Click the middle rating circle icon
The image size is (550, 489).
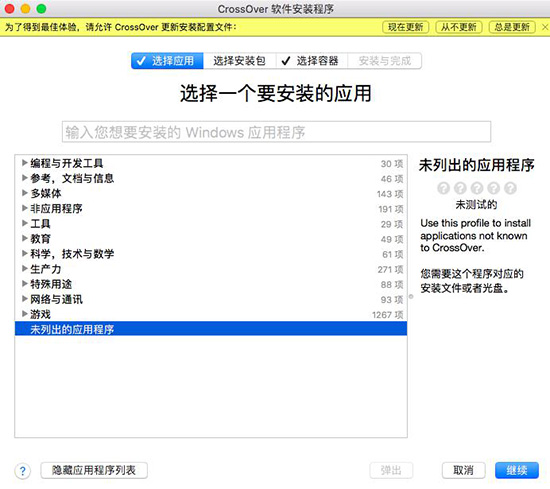477,188
